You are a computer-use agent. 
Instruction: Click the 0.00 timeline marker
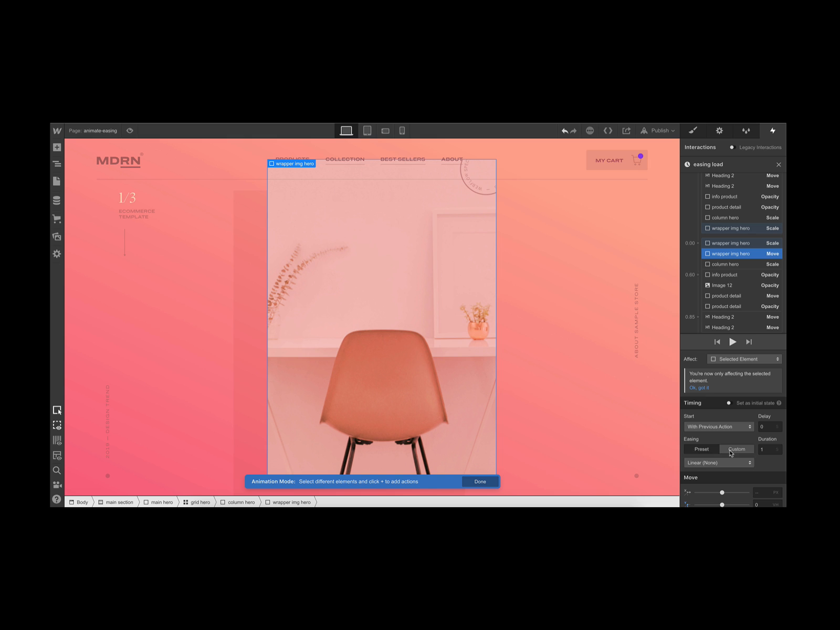pyautogui.click(x=691, y=243)
